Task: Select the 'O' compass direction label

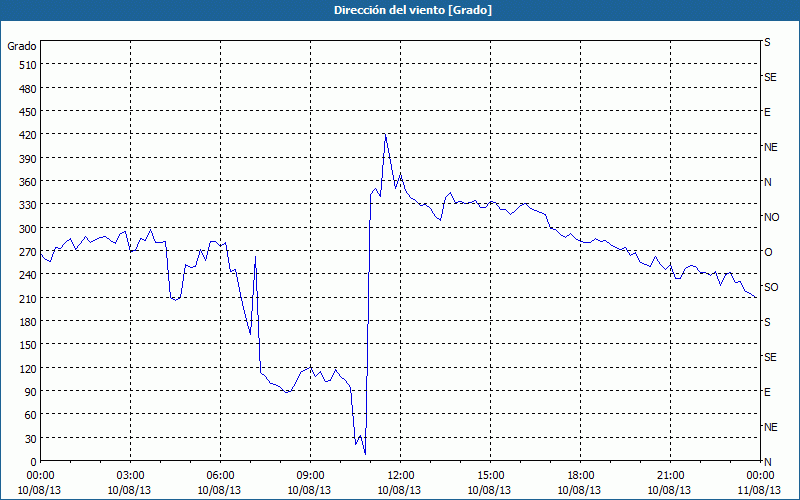Action: pyautogui.click(x=768, y=252)
